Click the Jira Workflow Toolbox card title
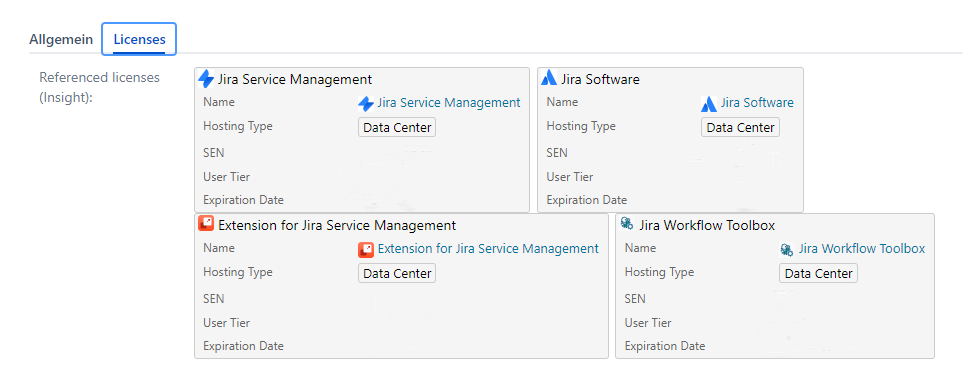This screenshot has height=391, width=963. (x=707, y=225)
